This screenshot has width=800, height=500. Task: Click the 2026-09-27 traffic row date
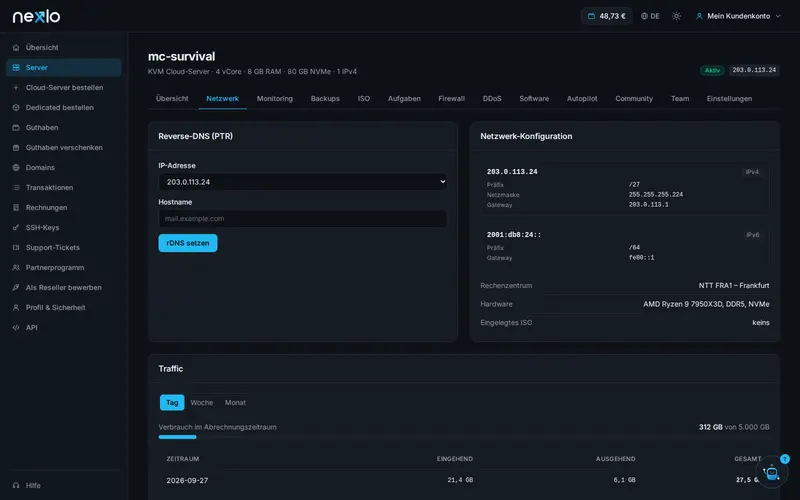187,480
